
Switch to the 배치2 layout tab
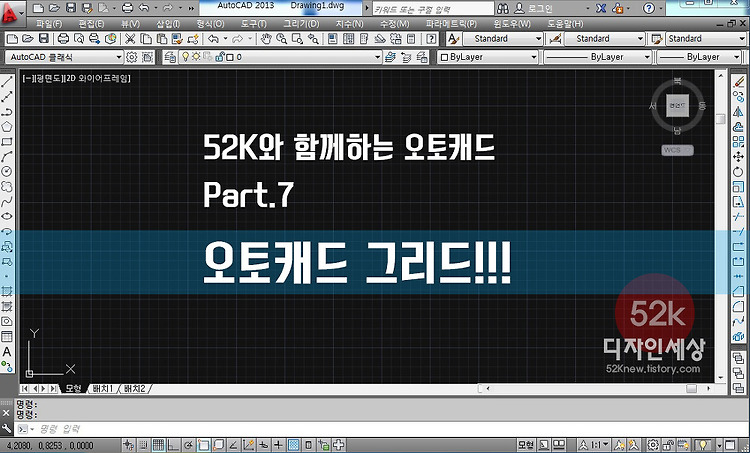tap(134, 388)
